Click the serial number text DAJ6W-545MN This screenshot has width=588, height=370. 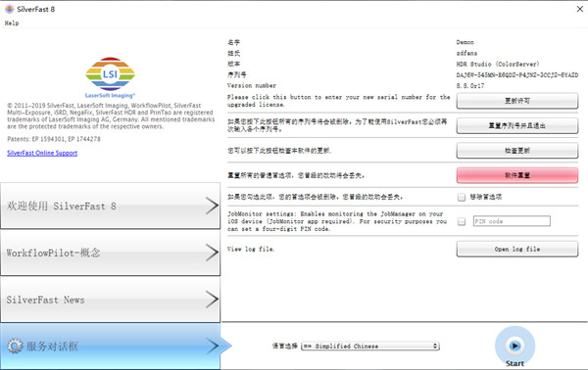[517, 75]
